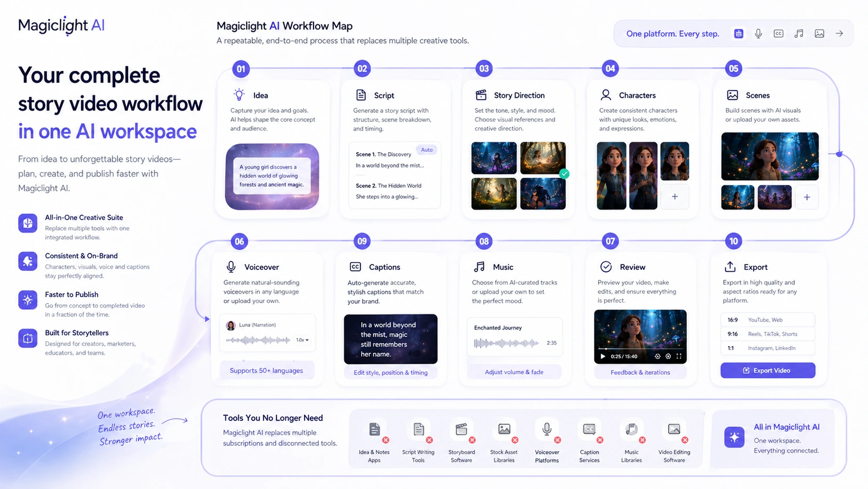
Task: Click the music note icon in top pill bar
Action: 799,34
